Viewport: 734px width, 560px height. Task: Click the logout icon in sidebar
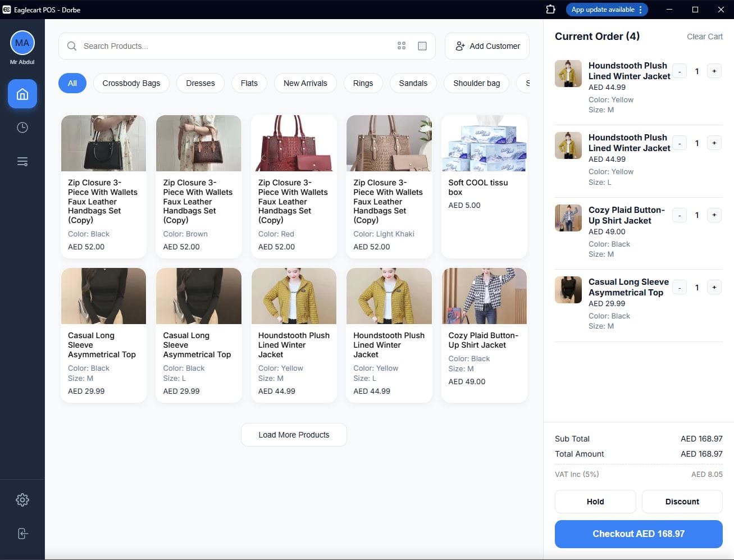[22, 534]
